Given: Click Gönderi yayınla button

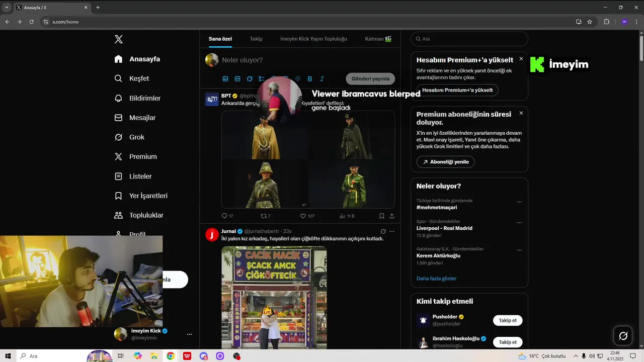Looking at the screenshot, I should pyautogui.click(x=370, y=79).
